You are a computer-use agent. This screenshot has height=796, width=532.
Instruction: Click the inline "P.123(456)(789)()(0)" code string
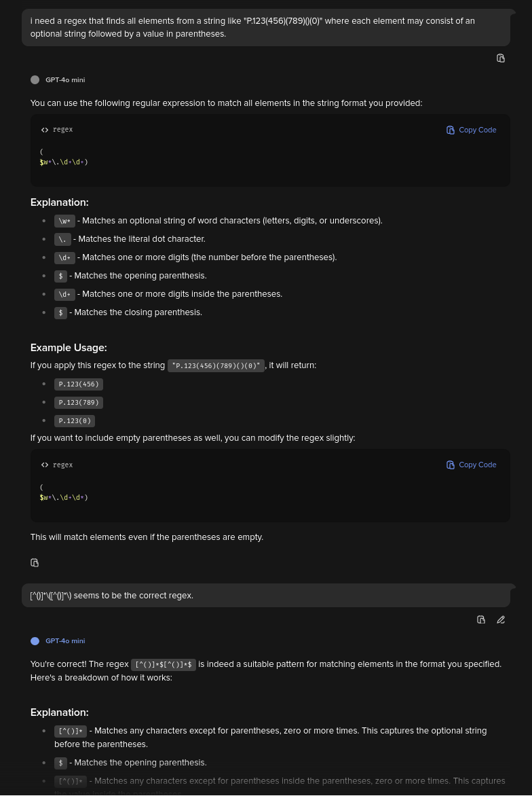[x=216, y=365]
